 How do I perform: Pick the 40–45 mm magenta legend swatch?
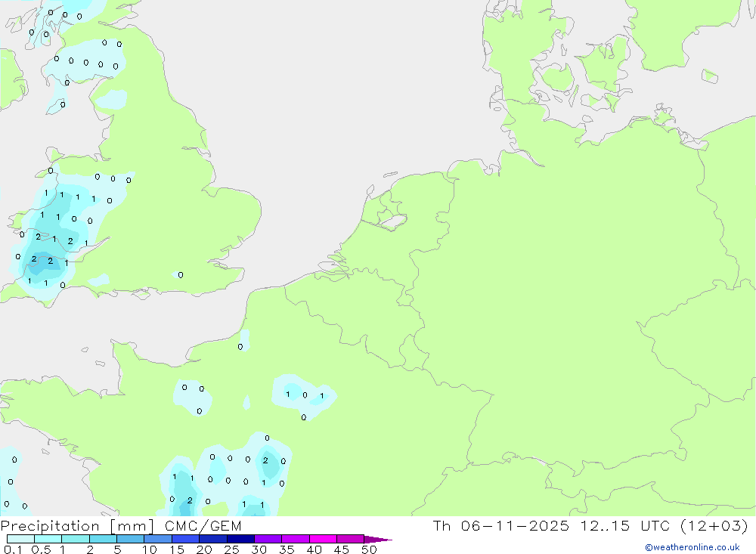coord(323,539)
